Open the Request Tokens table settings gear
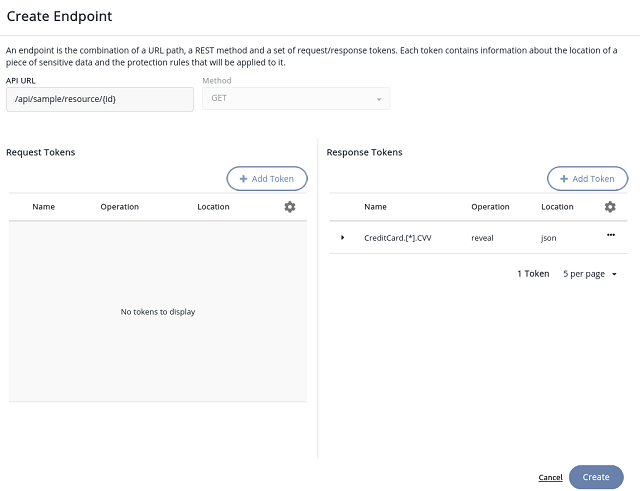This screenshot has height=491, width=640. coord(290,207)
